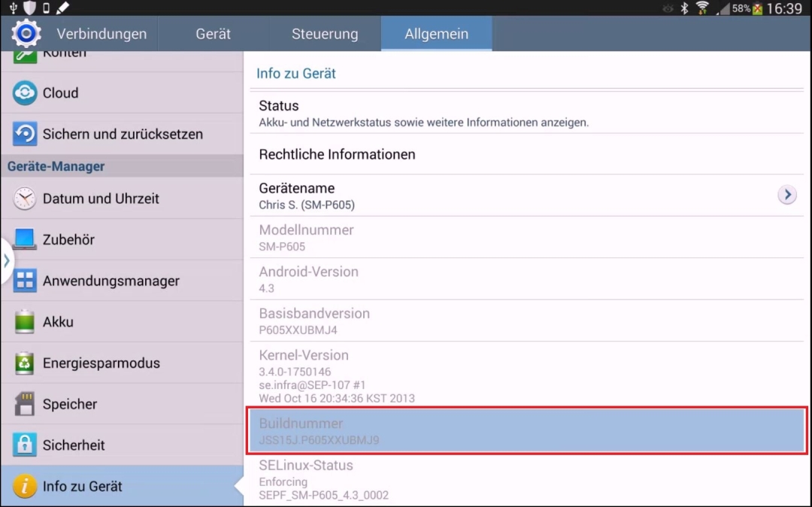Tap the Gerätename row label
Image resolution: width=812 pixels, height=507 pixels.
pos(297,188)
